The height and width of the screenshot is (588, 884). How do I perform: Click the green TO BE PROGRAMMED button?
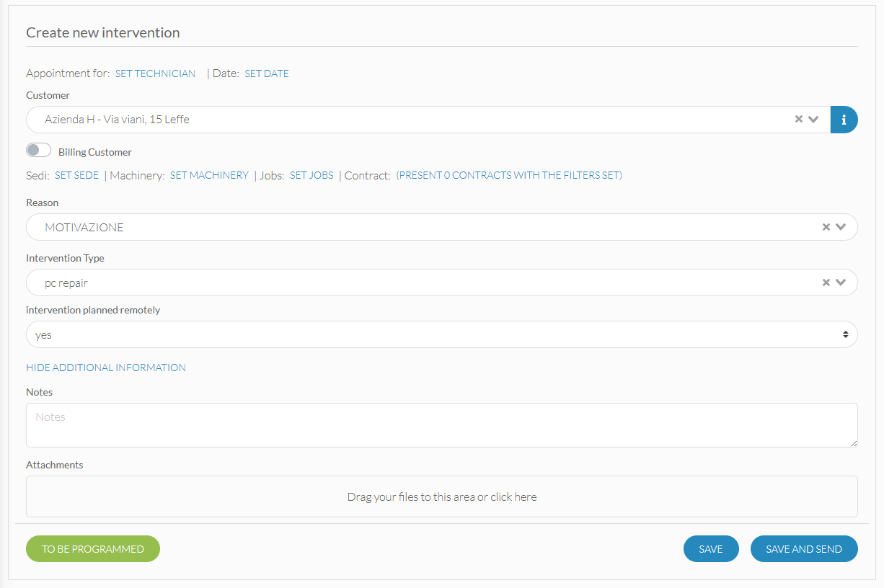[x=93, y=549]
